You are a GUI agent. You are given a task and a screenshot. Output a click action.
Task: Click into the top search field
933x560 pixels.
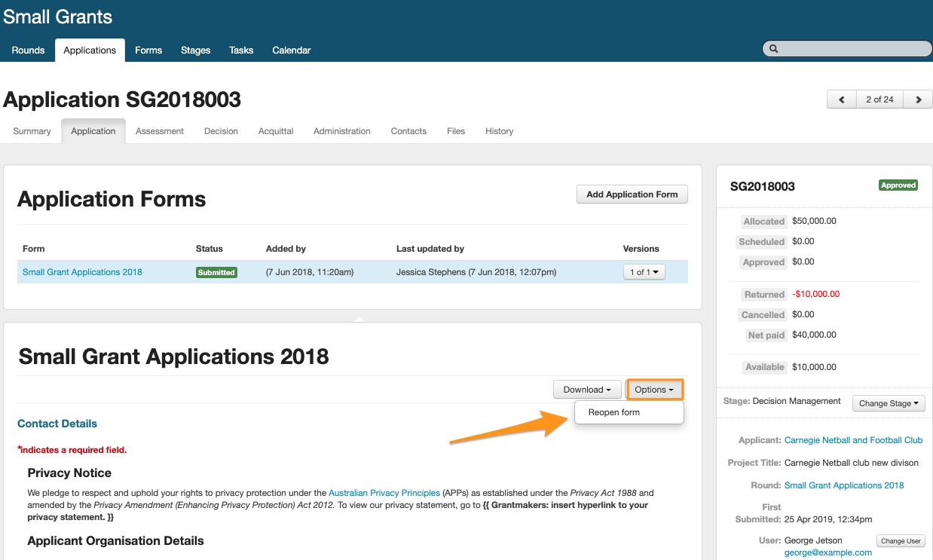(x=853, y=49)
